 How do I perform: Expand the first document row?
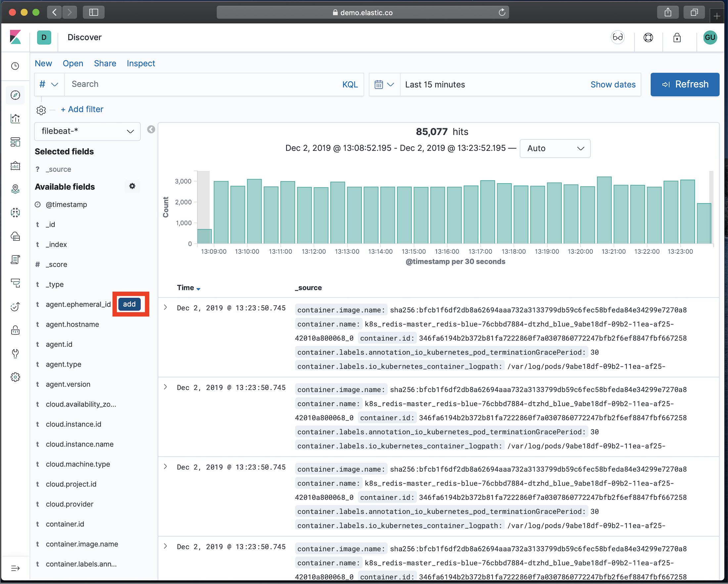pyautogui.click(x=165, y=307)
